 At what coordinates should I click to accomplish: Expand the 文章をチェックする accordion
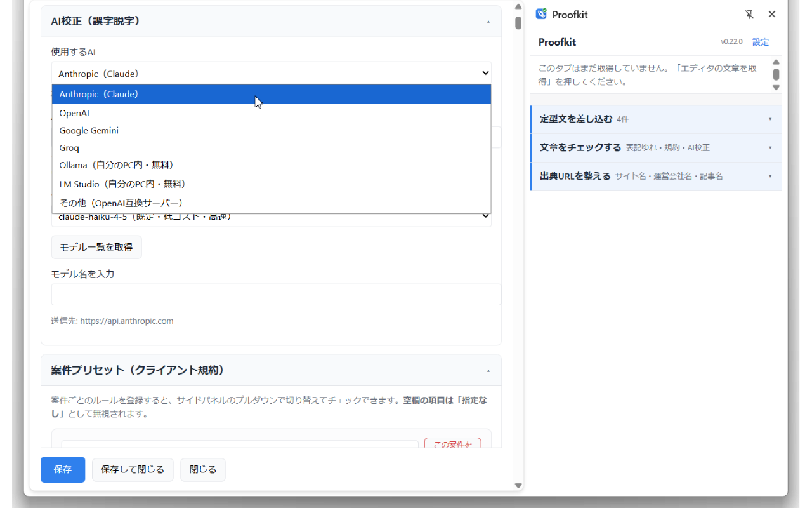pos(655,147)
